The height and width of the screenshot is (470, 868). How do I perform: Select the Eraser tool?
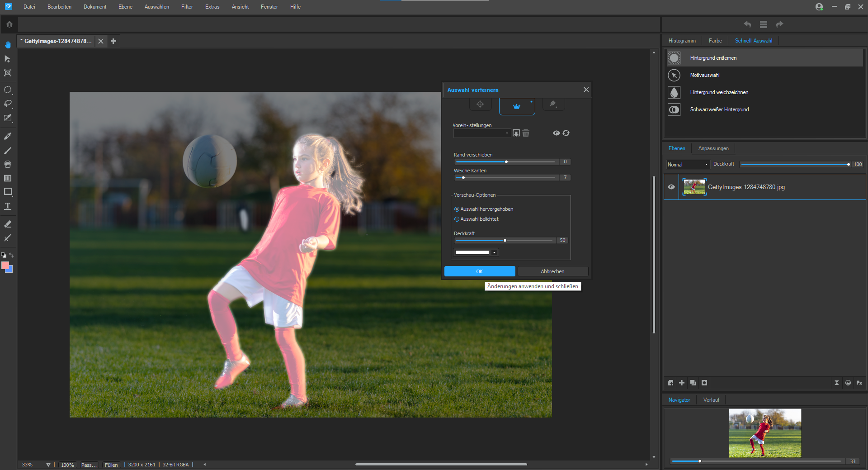(8, 224)
